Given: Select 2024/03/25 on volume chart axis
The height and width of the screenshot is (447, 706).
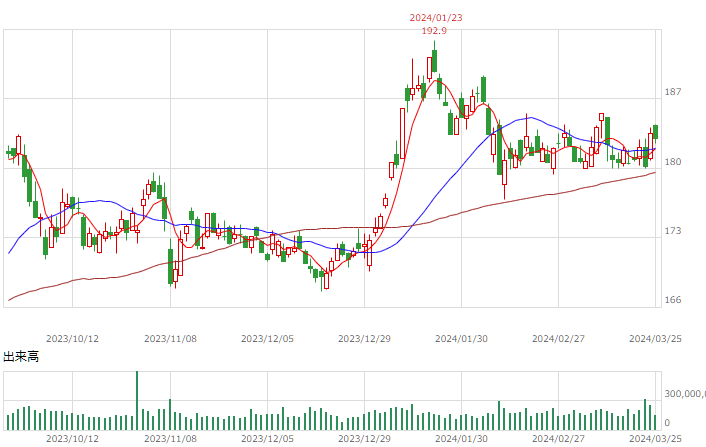Looking at the screenshot, I should point(655,438).
